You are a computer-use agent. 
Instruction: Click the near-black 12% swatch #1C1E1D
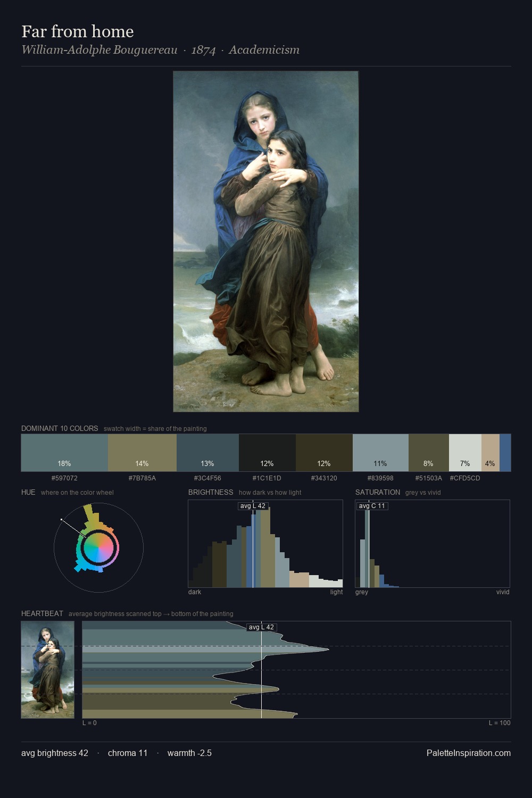pos(267,453)
